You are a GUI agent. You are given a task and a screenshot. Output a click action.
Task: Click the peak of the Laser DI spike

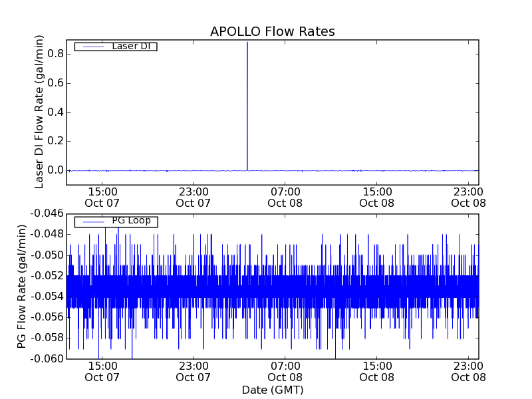point(247,43)
